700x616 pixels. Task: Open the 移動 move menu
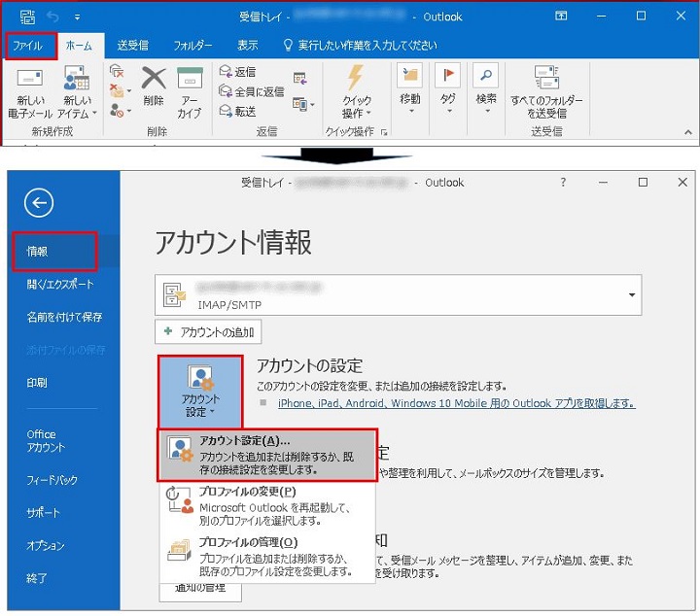[410, 89]
